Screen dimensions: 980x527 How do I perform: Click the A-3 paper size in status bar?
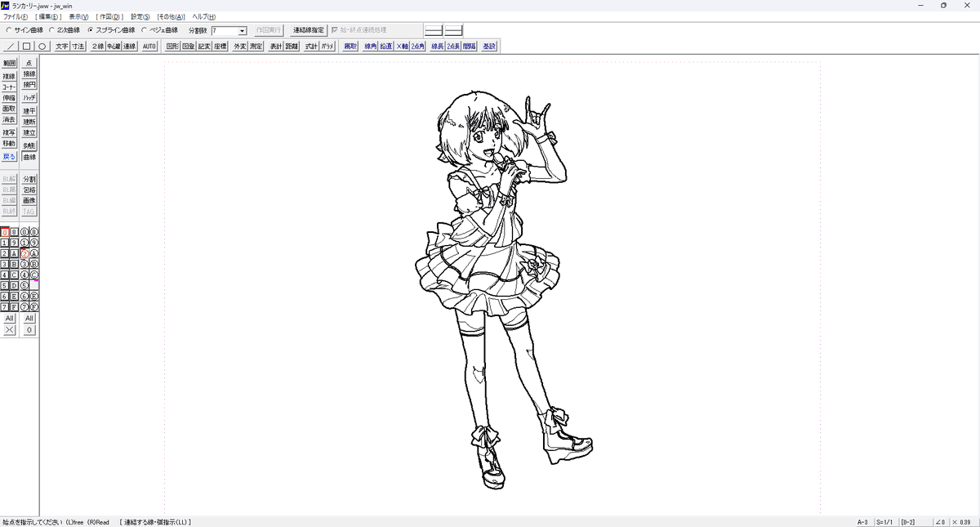[862, 521]
